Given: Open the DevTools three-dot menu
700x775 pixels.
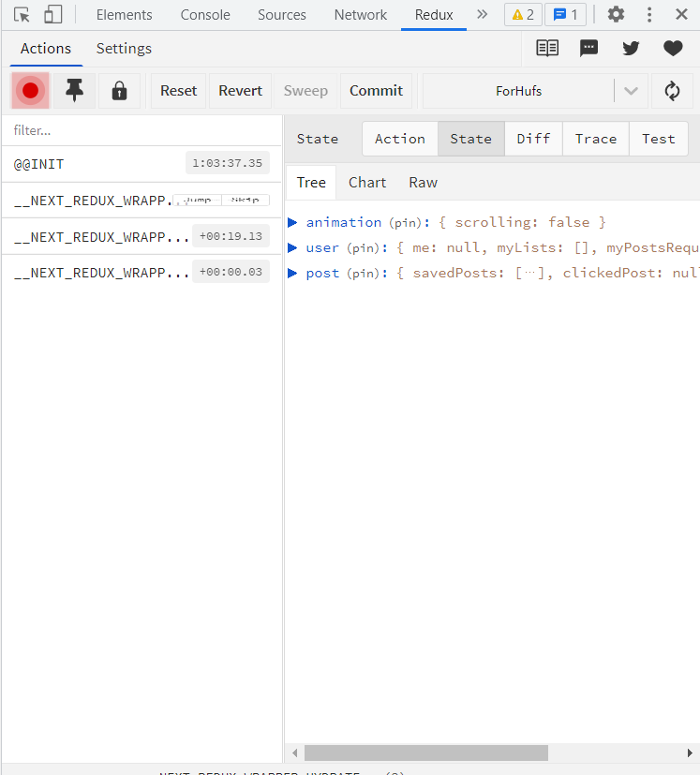Looking at the screenshot, I should (649, 15).
